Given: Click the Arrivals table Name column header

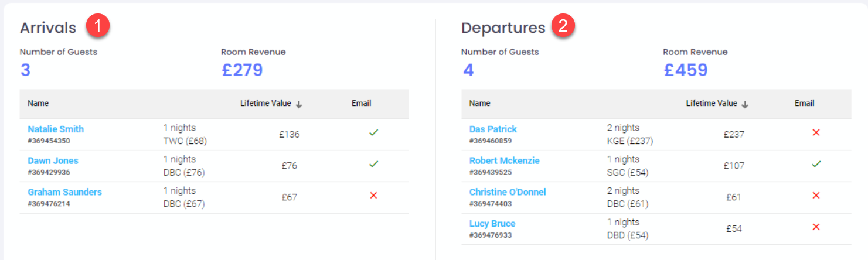Looking at the screenshot, I should pyautogui.click(x=38, y=104).
